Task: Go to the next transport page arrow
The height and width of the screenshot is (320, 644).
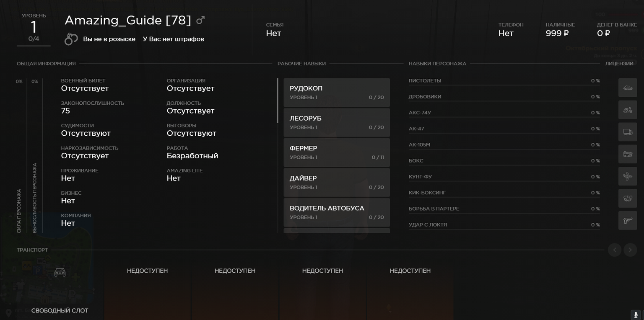Action: pyautogui.click(x=630, y=250)
